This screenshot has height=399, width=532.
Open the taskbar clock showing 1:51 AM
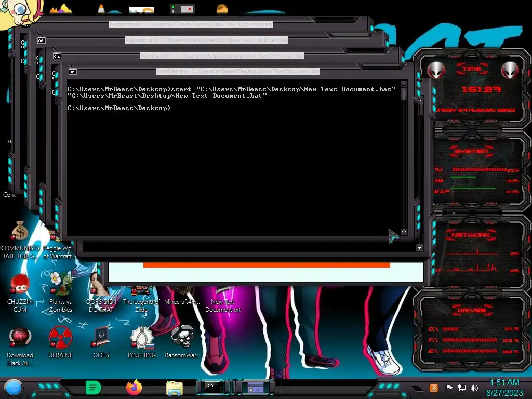tap(504, 388)
